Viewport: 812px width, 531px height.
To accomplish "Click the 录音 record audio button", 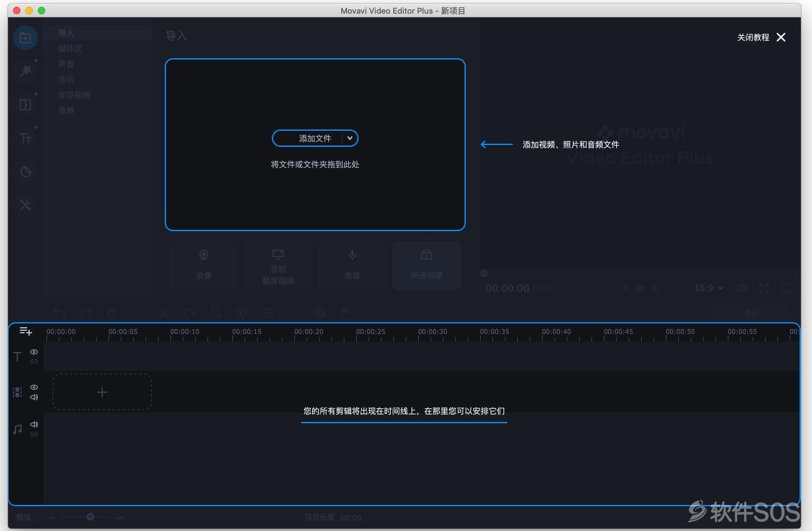I will pos(352,266).
